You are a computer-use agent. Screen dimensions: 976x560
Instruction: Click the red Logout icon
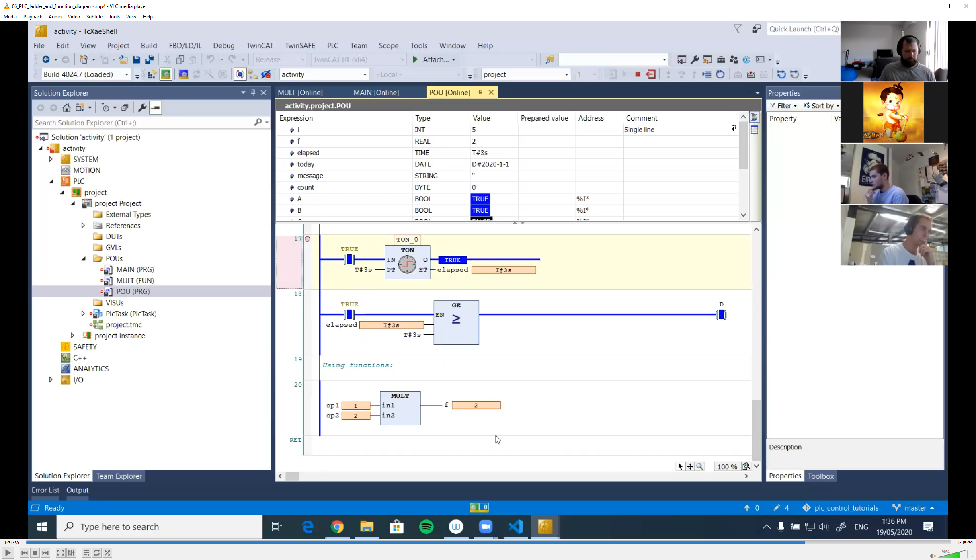(651, 74)
